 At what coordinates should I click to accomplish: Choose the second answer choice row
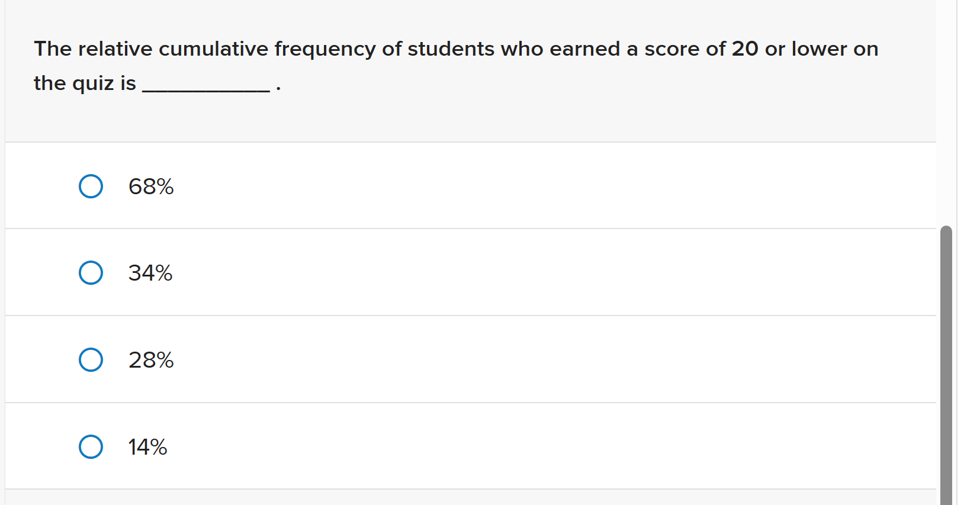(x=415, y=272)
